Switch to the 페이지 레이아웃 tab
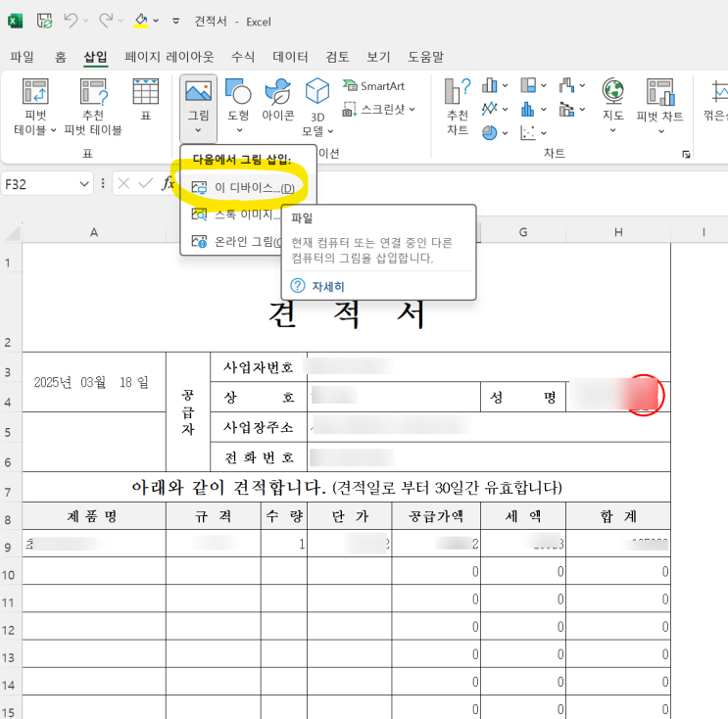Viewport: 728px width, 719px height. click(x=170, y=57)
